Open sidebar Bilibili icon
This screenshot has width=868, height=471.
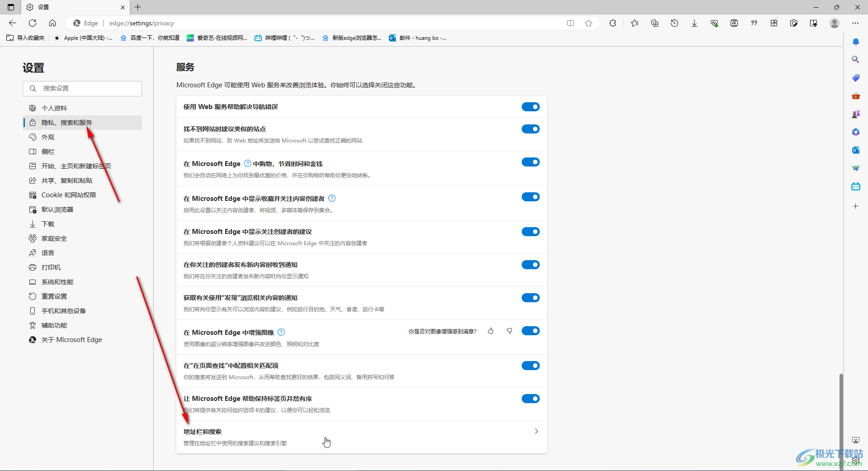click(855, 186)
